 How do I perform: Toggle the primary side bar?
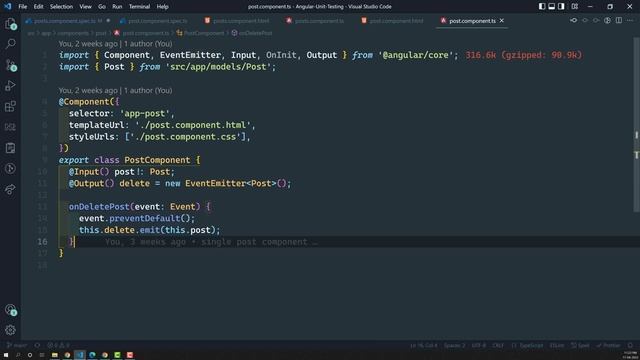click(542, 7)
